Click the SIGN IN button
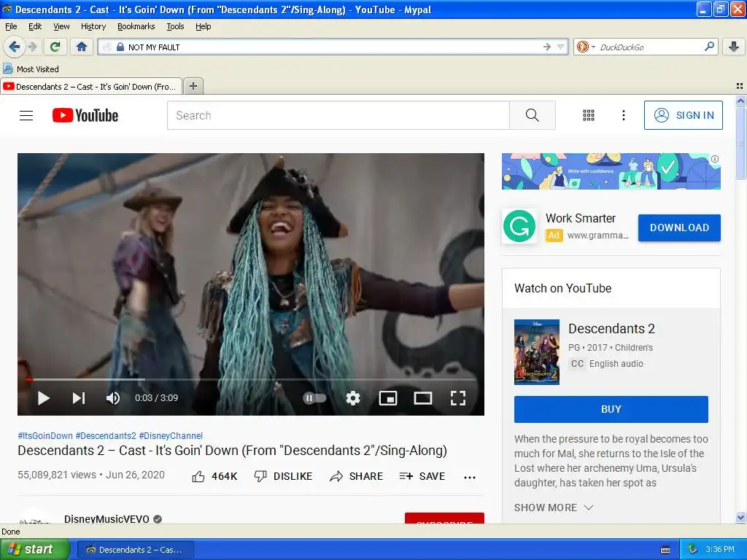Viewport: 747px width, 560px height. [683, 115]
